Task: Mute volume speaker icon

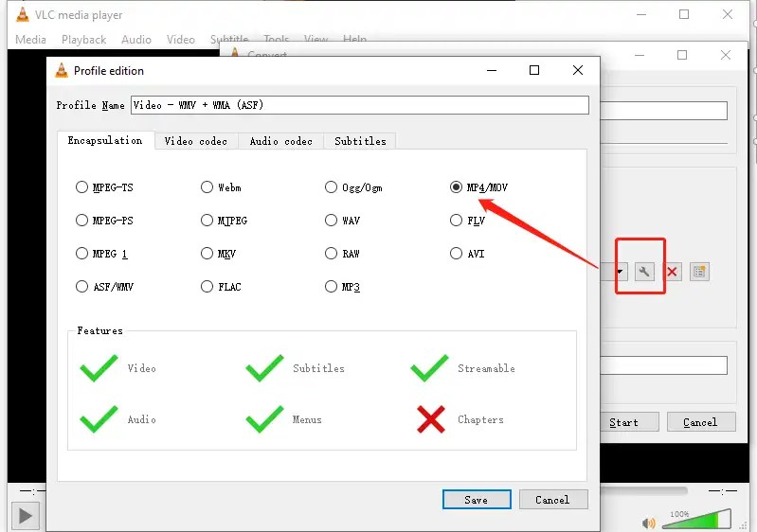Action: 649,523
